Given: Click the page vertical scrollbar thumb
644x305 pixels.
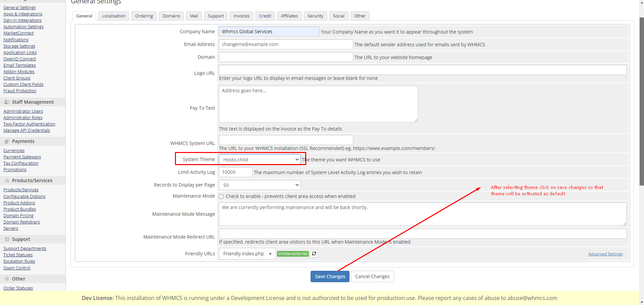Looking at the screenshot, I should 642,101.
